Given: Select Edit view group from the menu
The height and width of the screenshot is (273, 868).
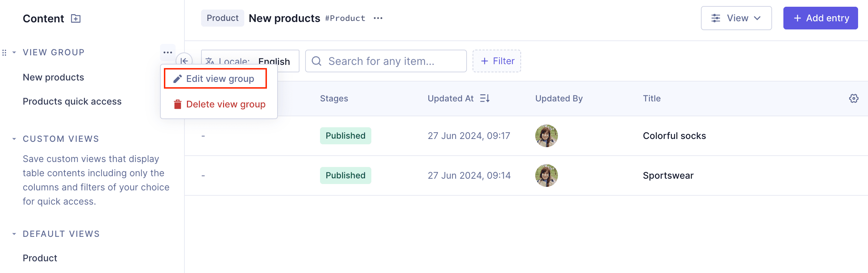Looking at the screenshot, I should [220, 78].
